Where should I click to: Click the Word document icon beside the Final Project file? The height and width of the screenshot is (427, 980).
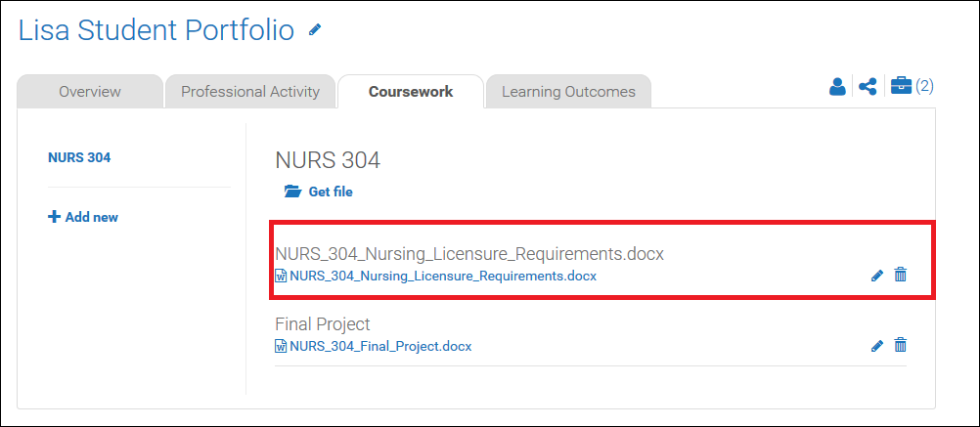pos(282,346)
